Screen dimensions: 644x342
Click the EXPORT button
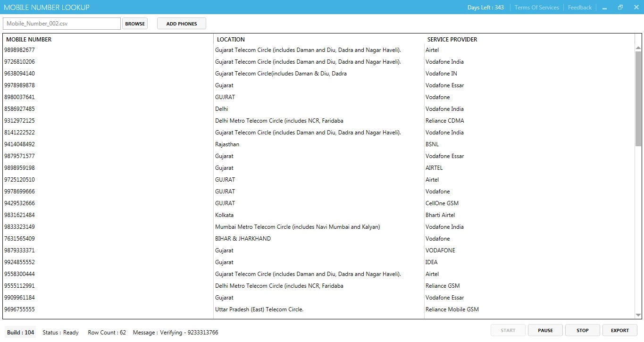coord(619,330)
